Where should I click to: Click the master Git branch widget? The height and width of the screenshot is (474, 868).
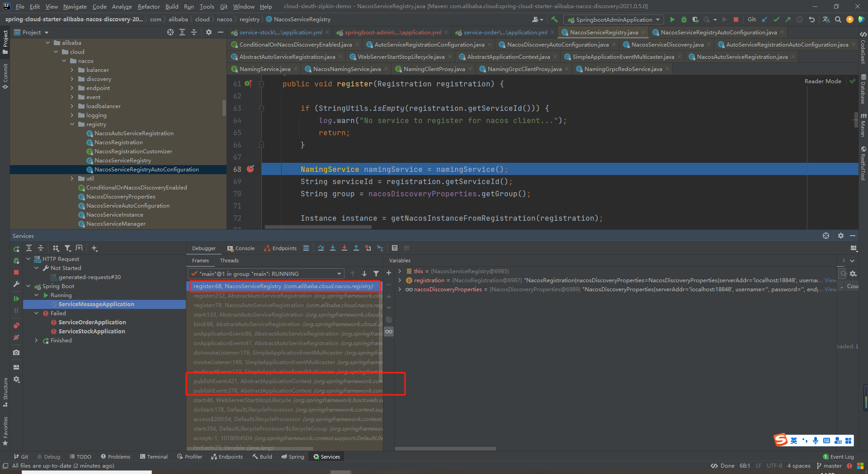tap(829, 465)
